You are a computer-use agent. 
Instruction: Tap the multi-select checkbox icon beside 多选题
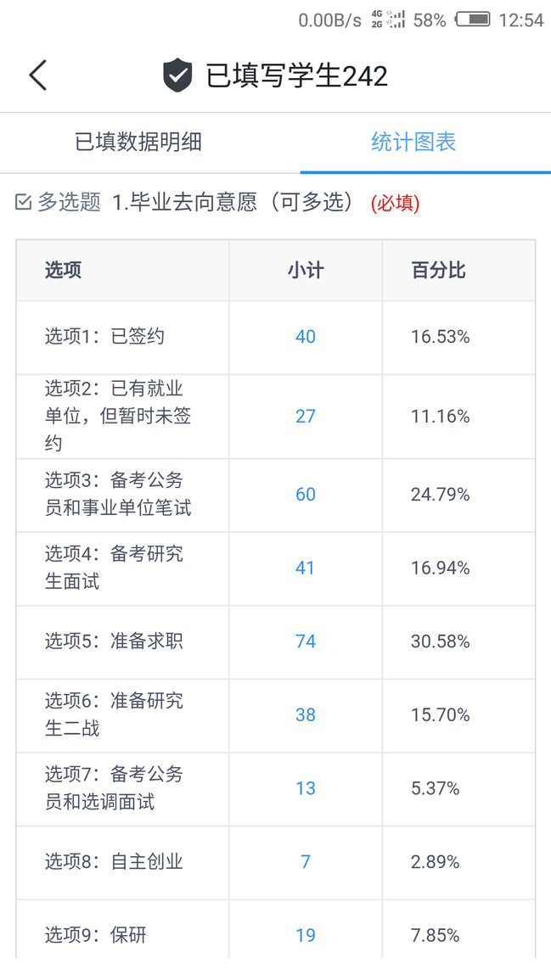click(x=24, y=202)
